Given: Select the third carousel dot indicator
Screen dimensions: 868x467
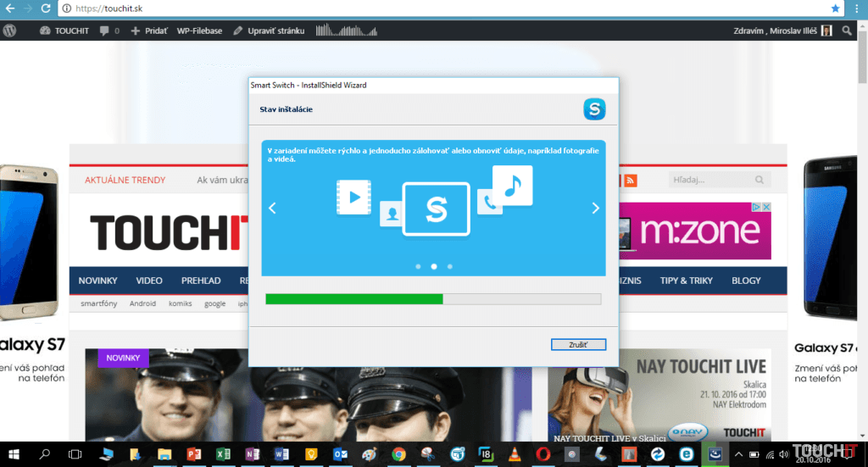Looking at the screenshot, I should coord(449,266).
